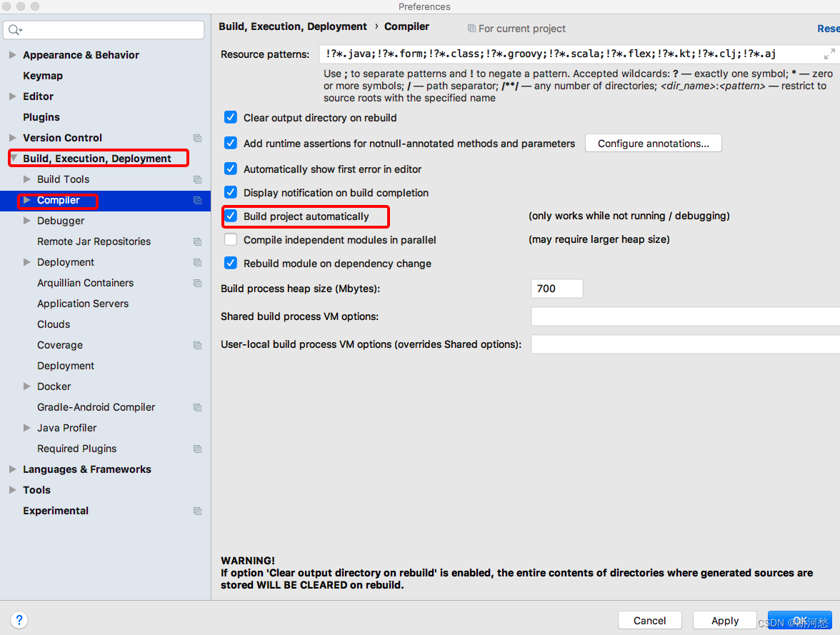Click the project-level icon beside Coverage
Screen dimensions: 840x635
tap(197, 345)
